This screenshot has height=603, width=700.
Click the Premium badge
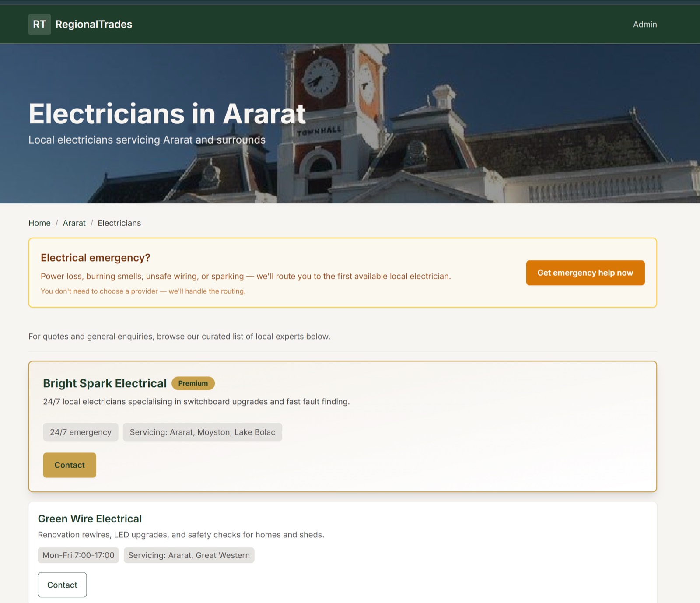click(x=193, y=383)
